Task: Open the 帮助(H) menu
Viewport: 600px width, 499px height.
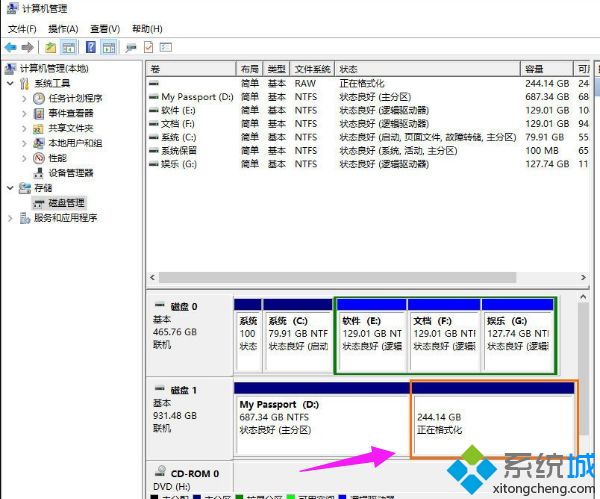Action: tap(147, 29)
